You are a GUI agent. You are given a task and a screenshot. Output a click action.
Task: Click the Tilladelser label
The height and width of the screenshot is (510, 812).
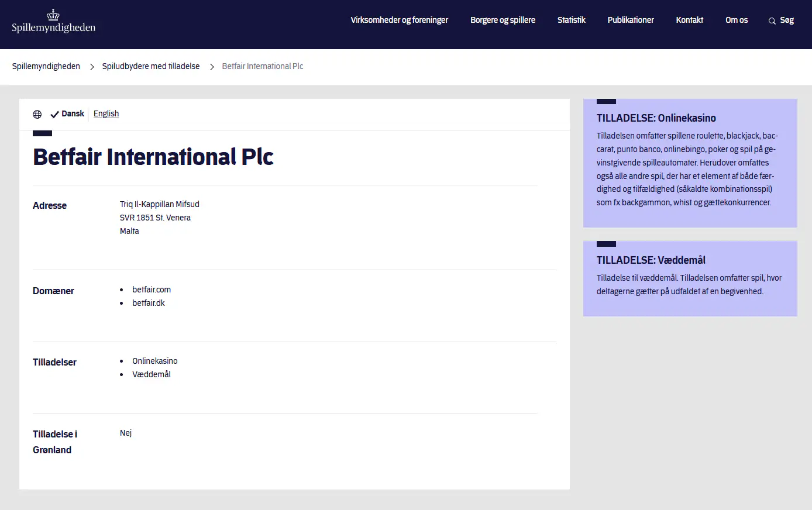pos(54,362)
